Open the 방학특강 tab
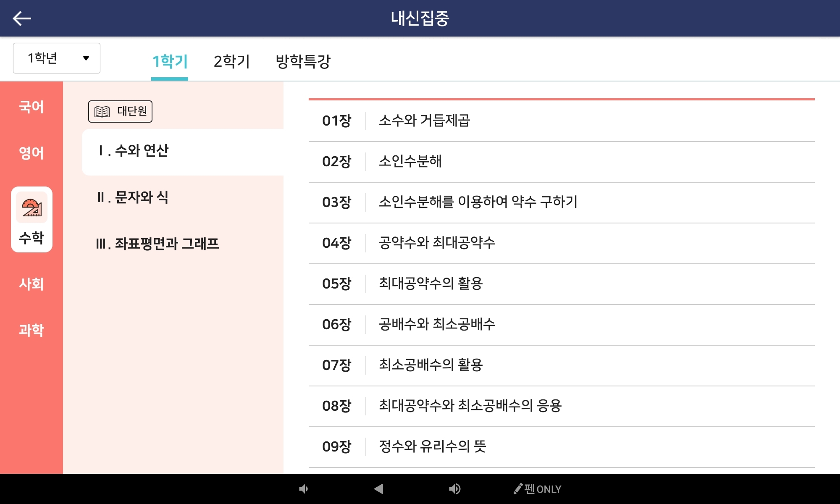Image resolution: width=840 pixels, height=504 pixels. pyautogui.click(x=304, y=61)
